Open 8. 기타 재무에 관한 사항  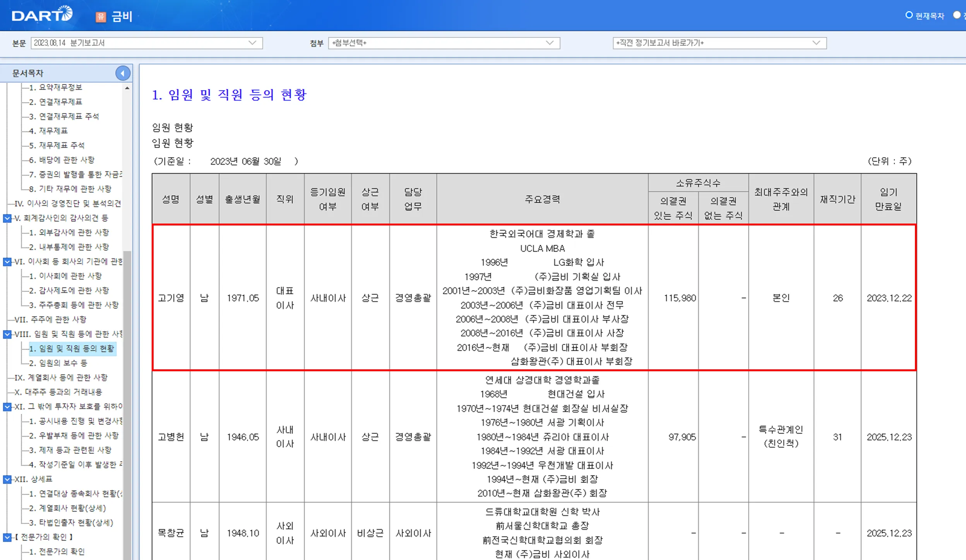(x=70, y=189)
